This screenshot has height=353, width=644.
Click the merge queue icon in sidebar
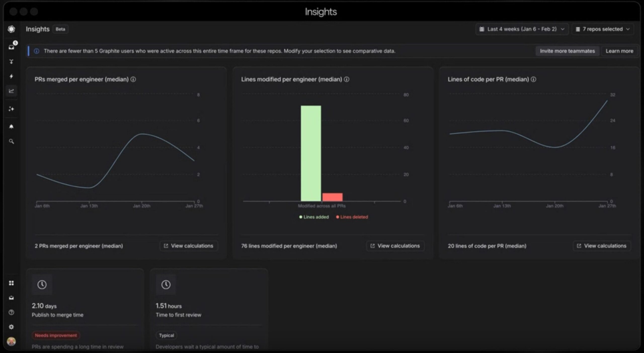pos(11,61)
